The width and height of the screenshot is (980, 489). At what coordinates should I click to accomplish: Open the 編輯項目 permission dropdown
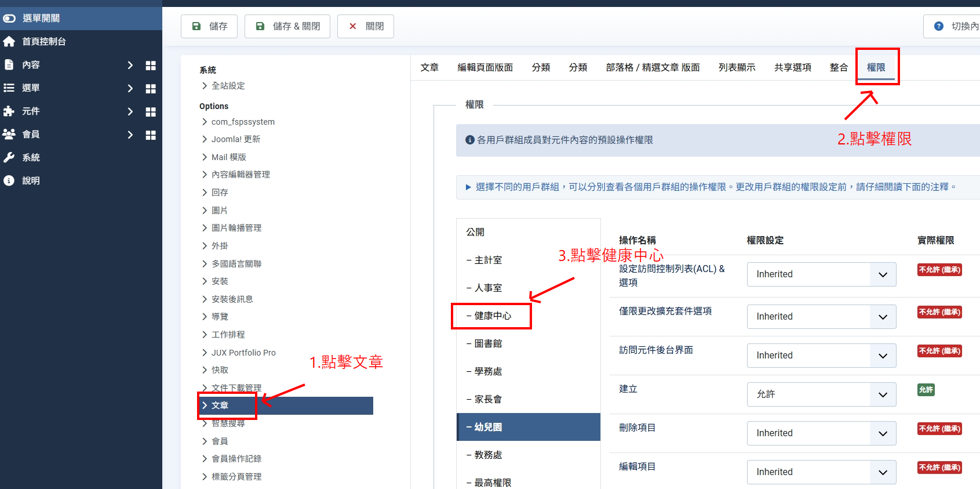[x=821, y=472]
